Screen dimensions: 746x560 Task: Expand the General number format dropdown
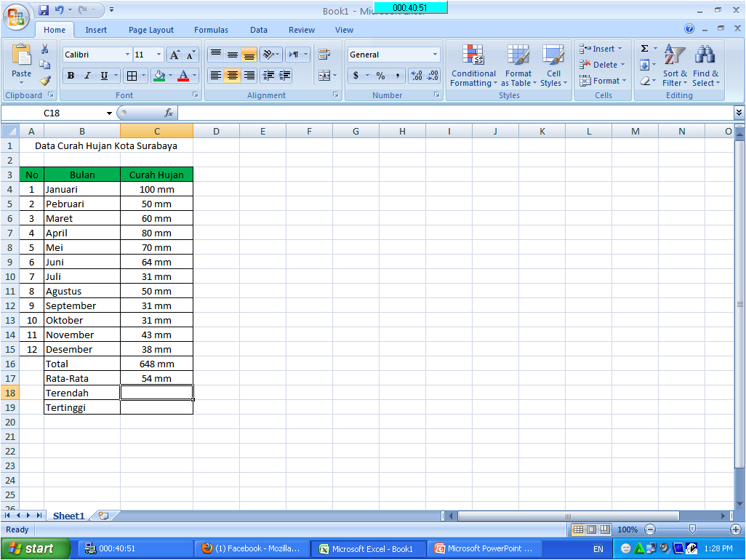(434, 55)
